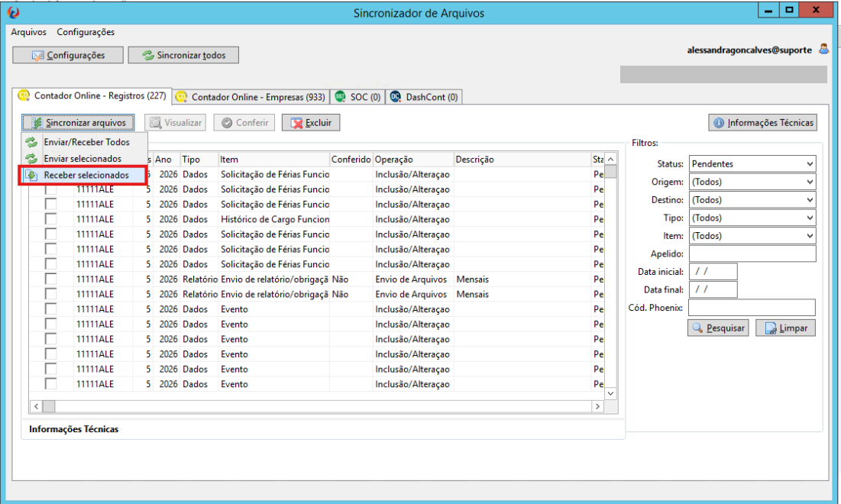Select the 'Histórico de Cargo Funcion' item cell
The width and height of the screenshot is (841, 504).
pos(274,219)
